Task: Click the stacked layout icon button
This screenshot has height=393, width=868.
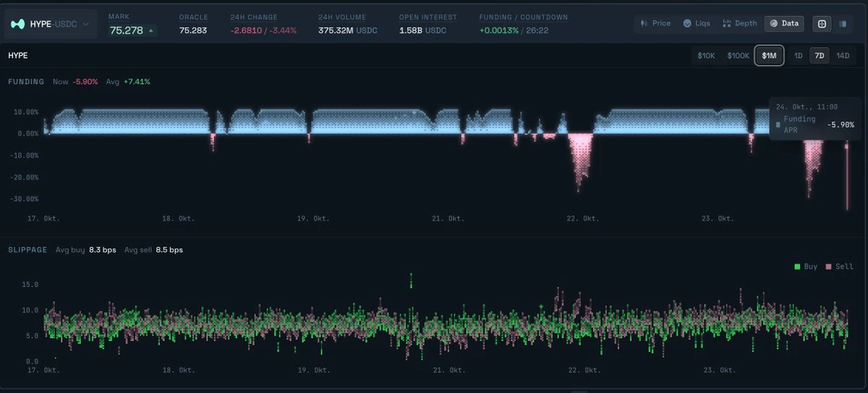Action: click(x=822, y=24)
